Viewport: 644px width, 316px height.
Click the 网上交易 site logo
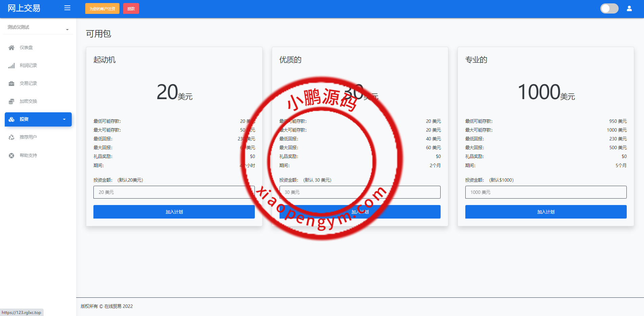(x=24, y=8)
